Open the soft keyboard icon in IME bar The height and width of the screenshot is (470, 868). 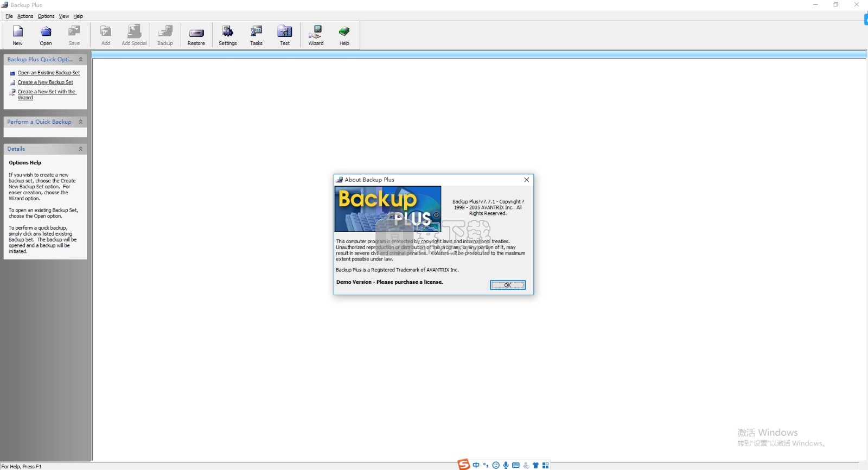[516, 465]
